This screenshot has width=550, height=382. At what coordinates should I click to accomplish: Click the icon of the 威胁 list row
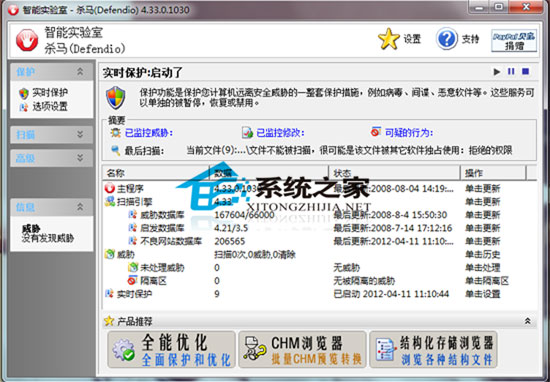110,254
